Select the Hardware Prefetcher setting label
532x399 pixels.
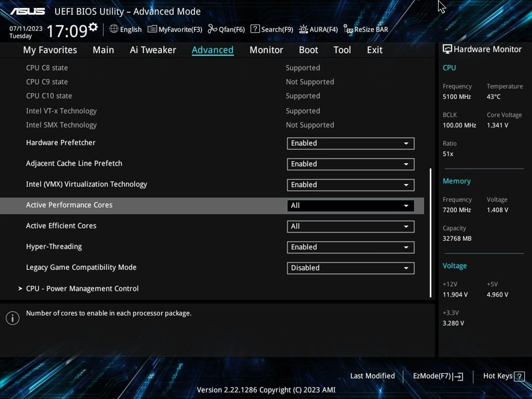tap(61, 143)
